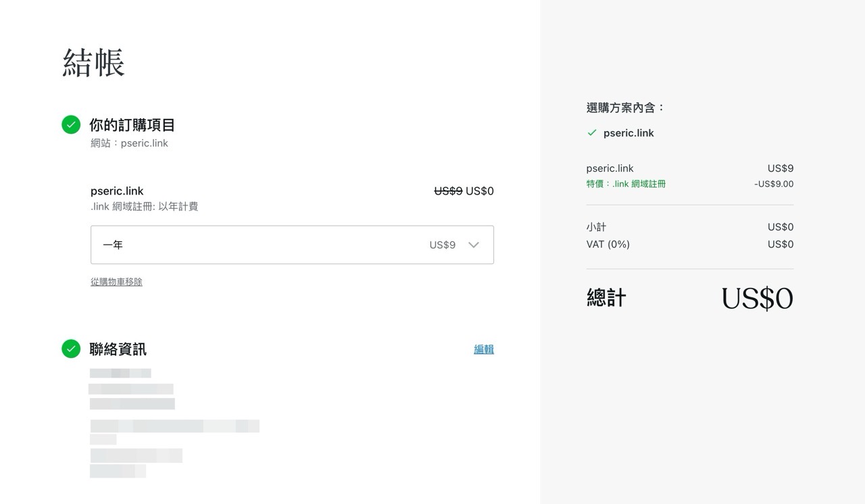Click the large US$0 total amount
Image resolution: width=865 pixels, height=504 pixels.
[x=758, y=299]
